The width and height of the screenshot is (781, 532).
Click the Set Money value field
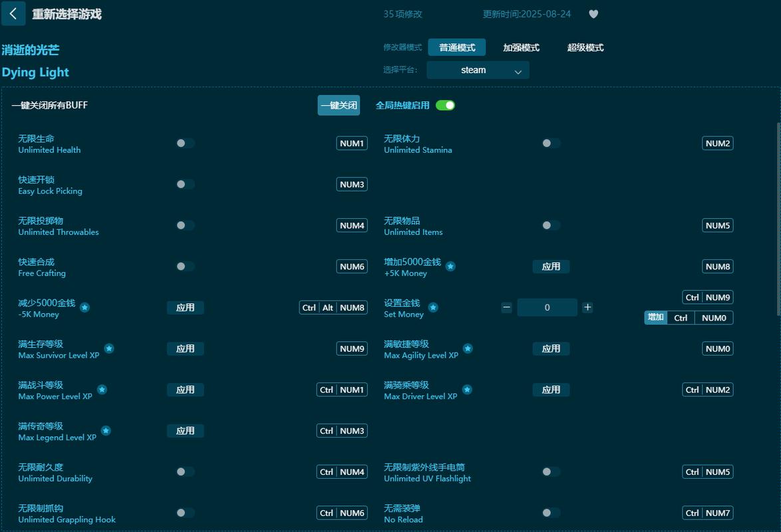click(547, 307)
